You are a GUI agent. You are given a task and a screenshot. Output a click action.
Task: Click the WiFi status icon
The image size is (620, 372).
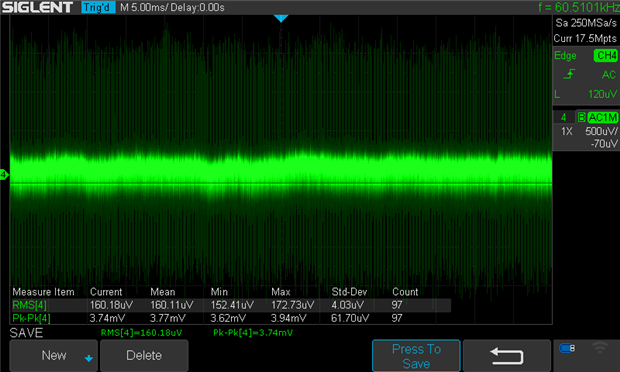coord(600,348)
